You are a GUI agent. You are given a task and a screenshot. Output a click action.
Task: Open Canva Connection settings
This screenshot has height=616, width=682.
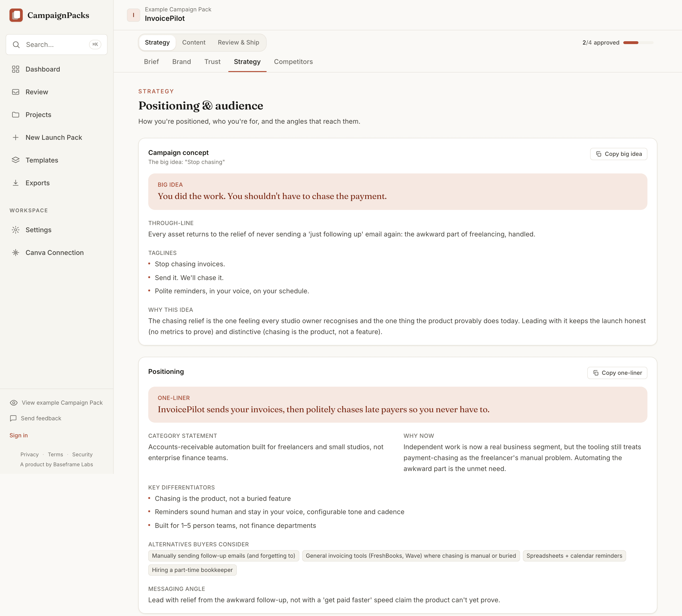[57, 253]
